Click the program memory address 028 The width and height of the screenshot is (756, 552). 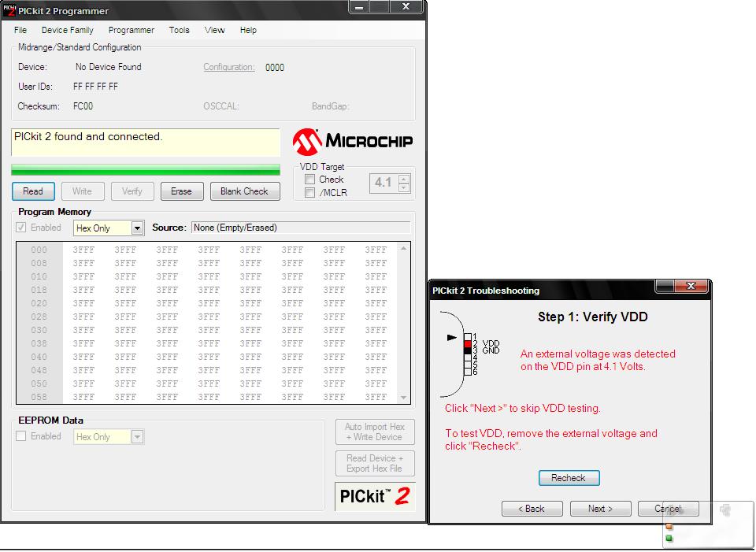tap(39, 317)
